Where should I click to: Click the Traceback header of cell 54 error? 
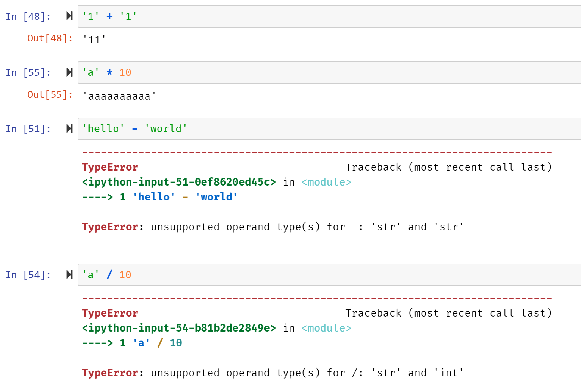coord(448,313)
